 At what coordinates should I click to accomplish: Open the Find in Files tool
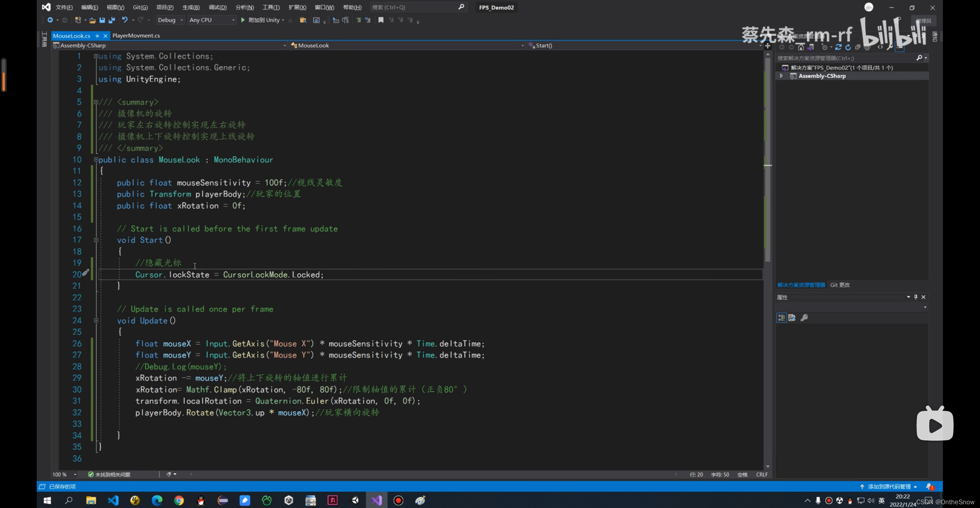[303, 20]
